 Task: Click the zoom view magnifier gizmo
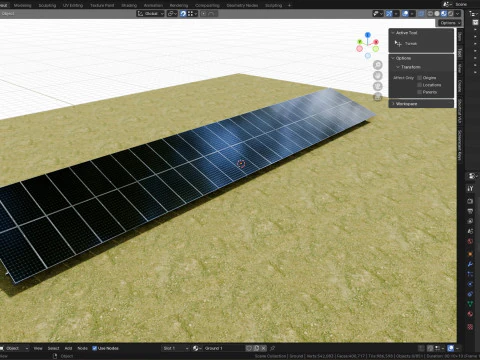(378, 65)
